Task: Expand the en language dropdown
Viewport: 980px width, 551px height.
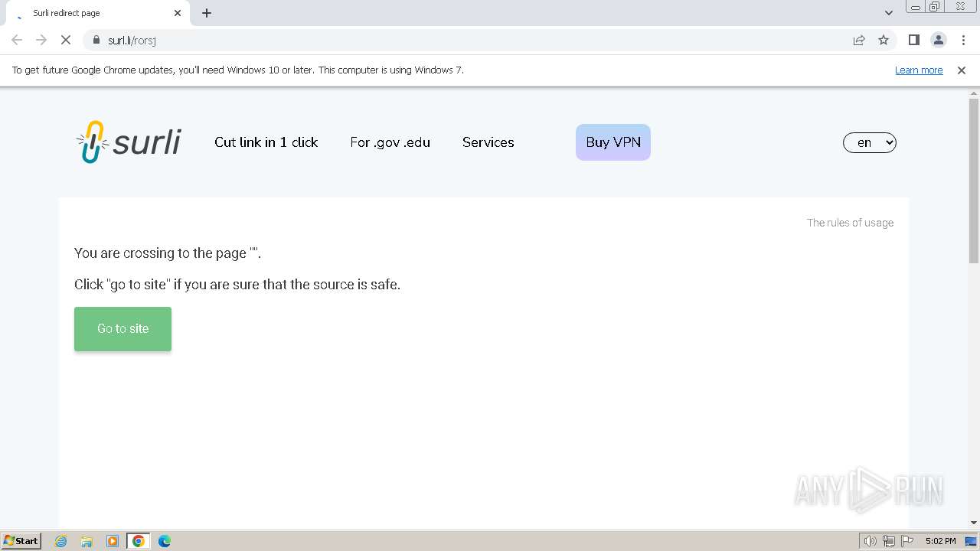Action: 870,143
